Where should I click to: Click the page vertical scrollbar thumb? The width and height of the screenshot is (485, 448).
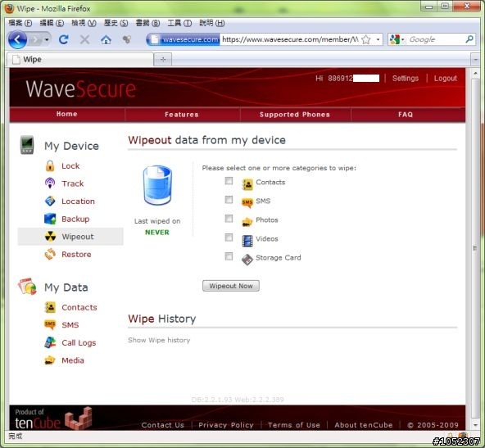(x=475, y=248)
